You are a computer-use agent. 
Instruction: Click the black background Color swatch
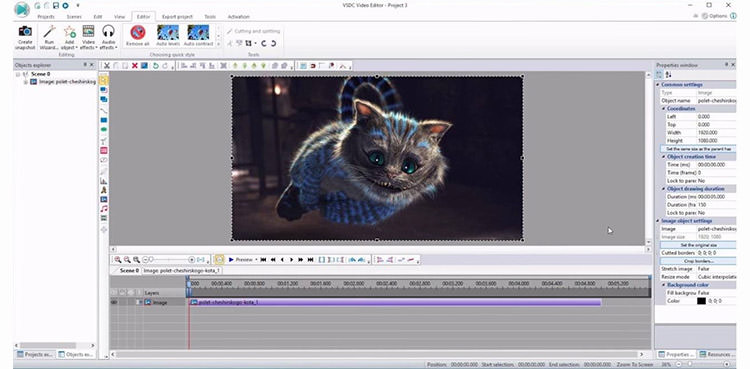[x=701, y=301]
